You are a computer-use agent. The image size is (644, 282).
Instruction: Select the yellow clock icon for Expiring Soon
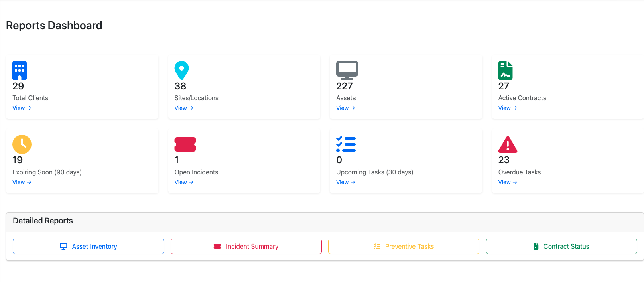(22, 144)
